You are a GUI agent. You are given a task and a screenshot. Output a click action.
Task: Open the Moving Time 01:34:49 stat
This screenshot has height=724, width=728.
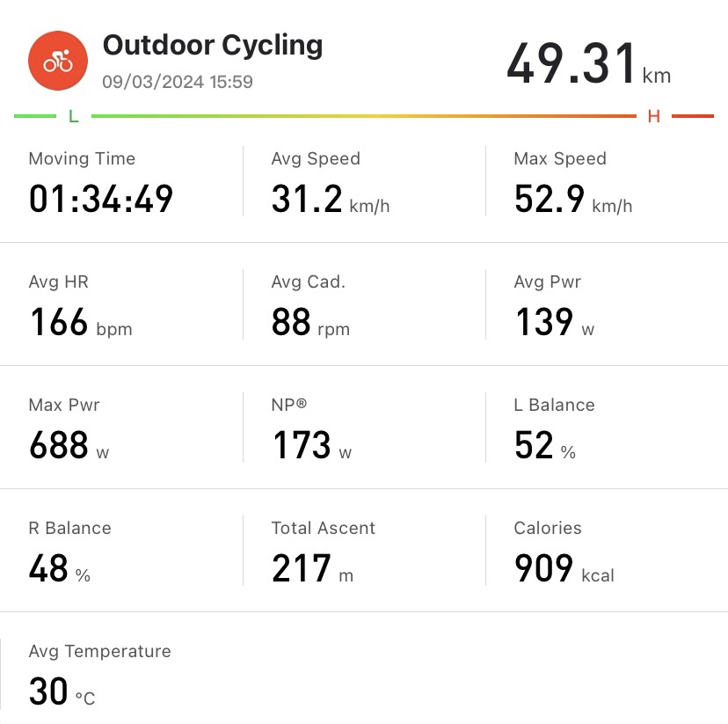121,181
